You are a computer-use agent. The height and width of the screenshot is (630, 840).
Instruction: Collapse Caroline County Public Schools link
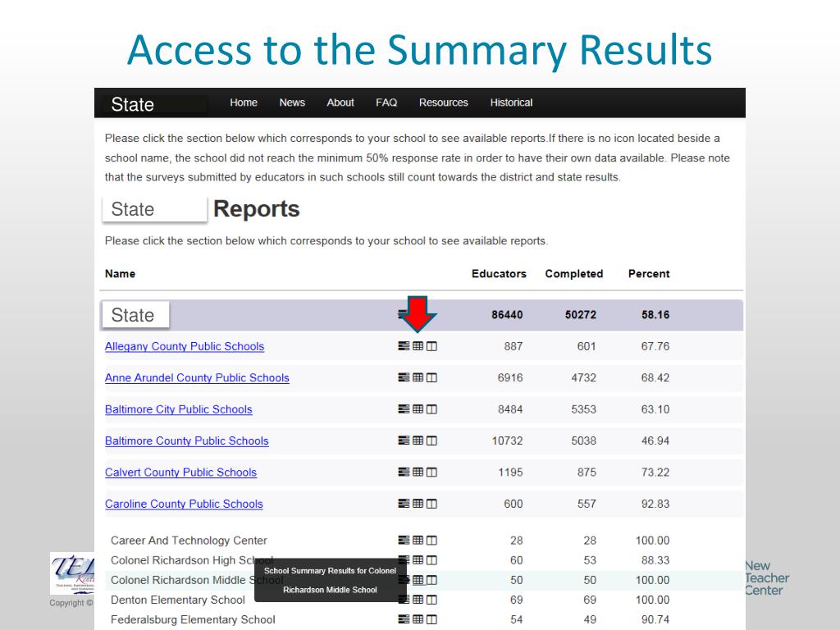[x=184, y=504]
